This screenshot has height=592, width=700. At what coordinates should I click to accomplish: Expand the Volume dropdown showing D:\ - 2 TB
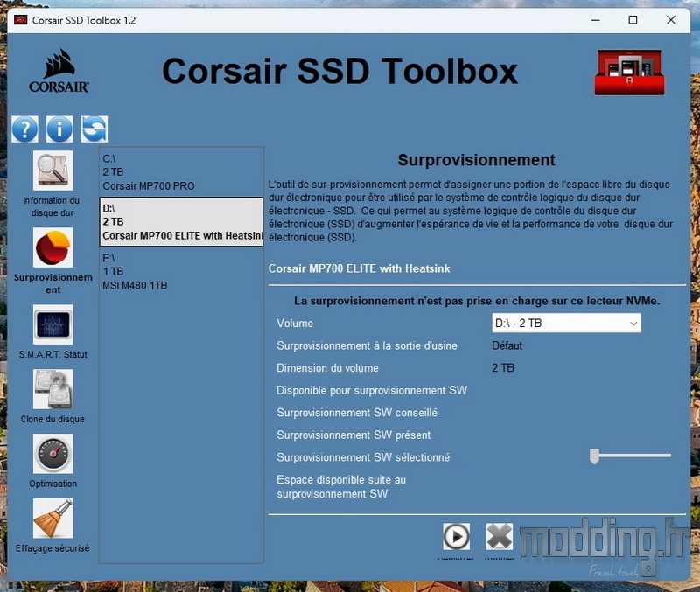click(x=566, y=323)
